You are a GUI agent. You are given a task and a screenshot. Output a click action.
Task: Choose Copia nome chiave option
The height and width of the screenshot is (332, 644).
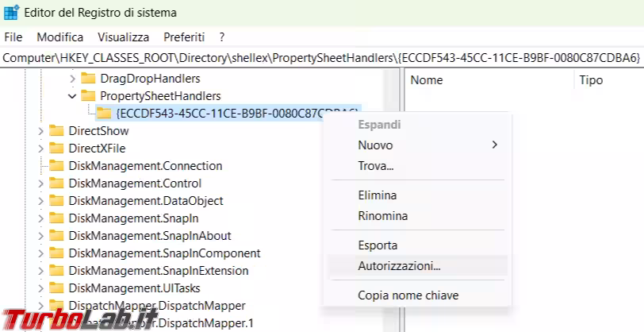pos(417,295)
